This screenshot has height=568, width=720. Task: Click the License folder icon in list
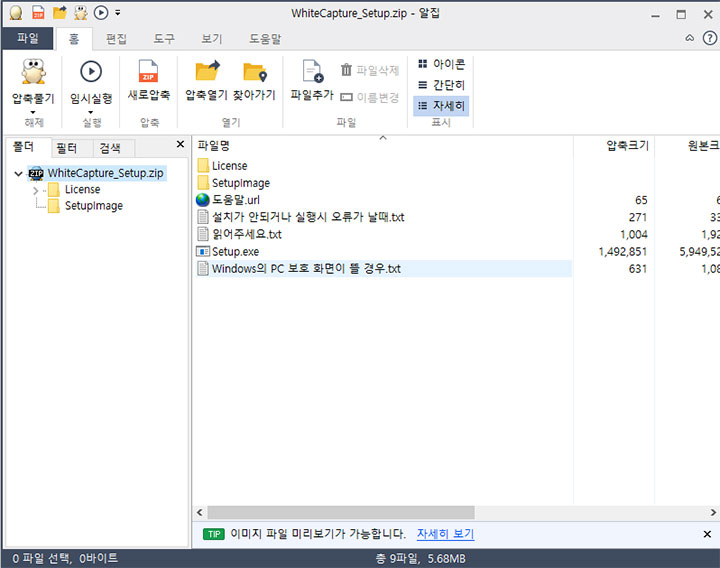click(203, 165)
